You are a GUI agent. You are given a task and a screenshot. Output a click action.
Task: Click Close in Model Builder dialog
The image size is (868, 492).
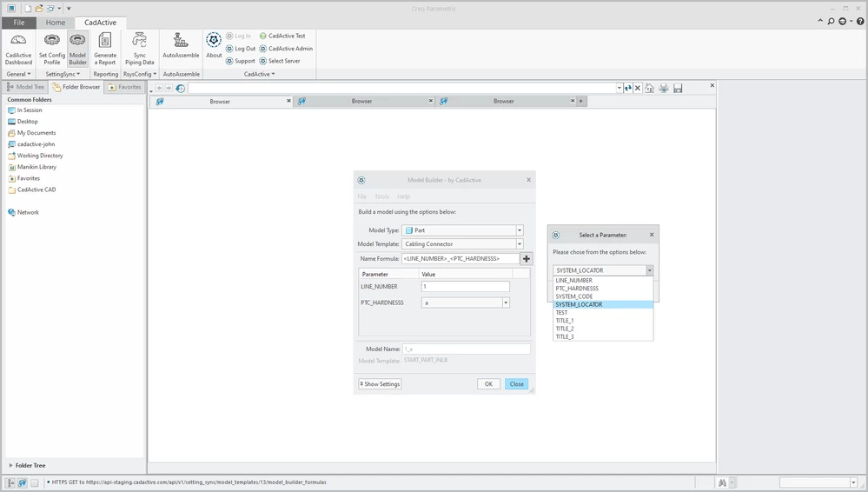coord(516,384)
